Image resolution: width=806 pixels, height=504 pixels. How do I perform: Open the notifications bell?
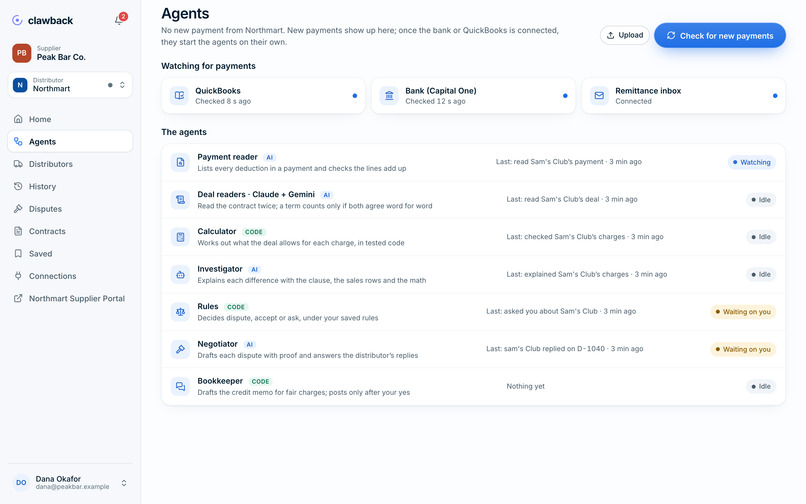pos(119,20)
